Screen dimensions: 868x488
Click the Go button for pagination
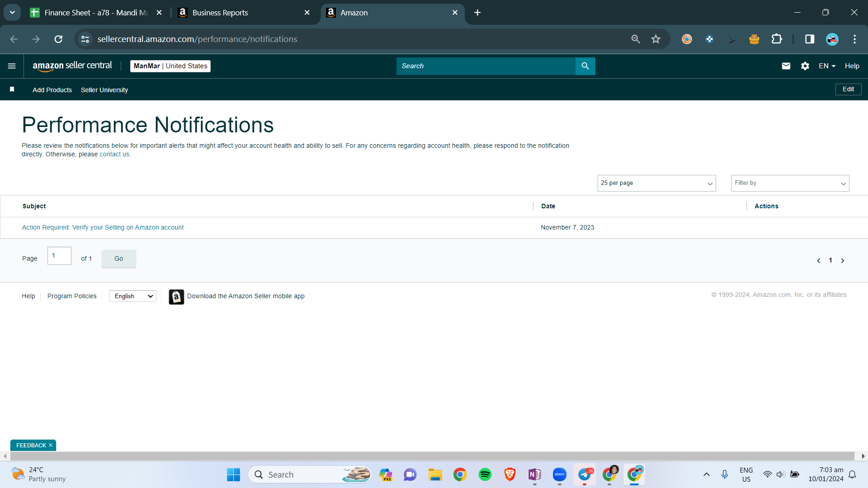[118, 258]
